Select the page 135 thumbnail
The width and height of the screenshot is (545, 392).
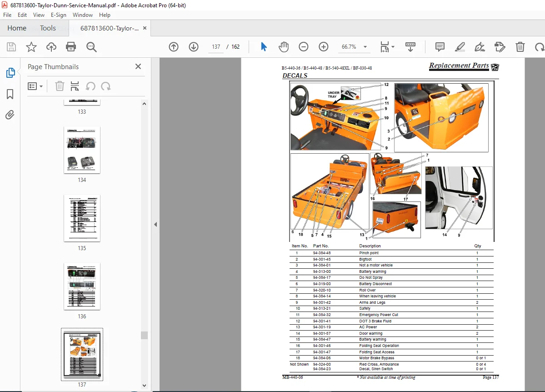(x=82, y=218)
